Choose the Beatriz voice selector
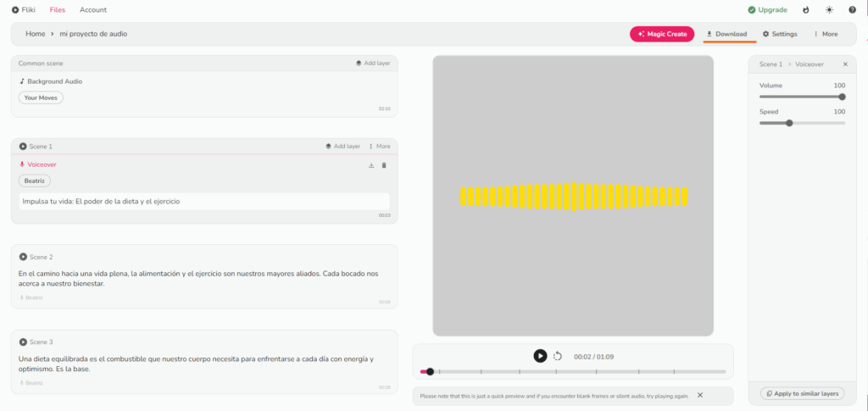868x411 pixels. pos(35,181)
